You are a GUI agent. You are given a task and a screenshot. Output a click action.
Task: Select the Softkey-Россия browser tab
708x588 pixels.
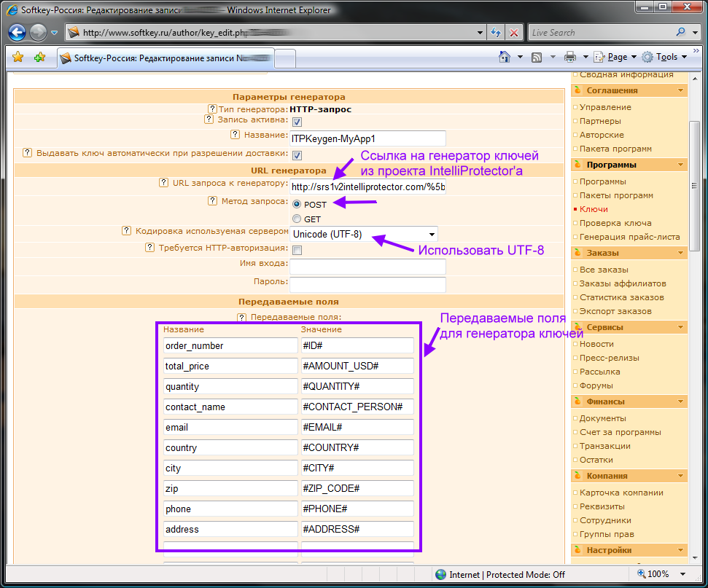click(x=166, y=58)
